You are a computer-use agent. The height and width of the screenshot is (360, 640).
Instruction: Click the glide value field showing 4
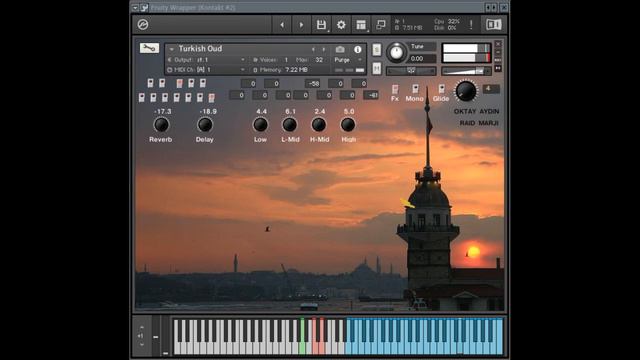(x=491, y=89)
